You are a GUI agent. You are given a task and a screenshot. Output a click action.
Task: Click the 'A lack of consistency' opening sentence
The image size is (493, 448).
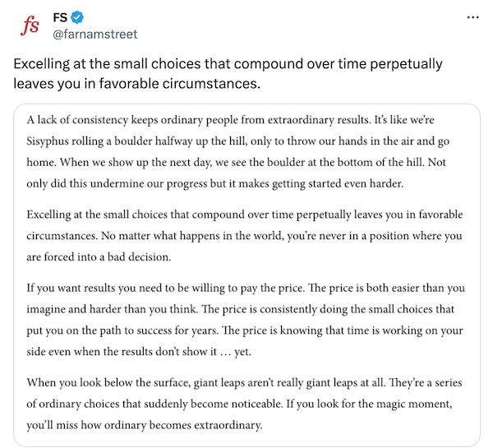197,120
